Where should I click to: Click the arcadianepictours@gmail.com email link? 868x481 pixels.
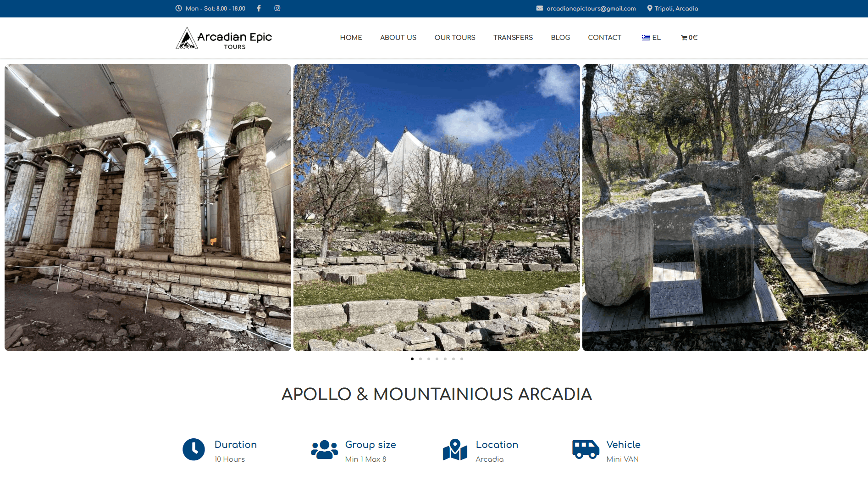pos(591,9)
